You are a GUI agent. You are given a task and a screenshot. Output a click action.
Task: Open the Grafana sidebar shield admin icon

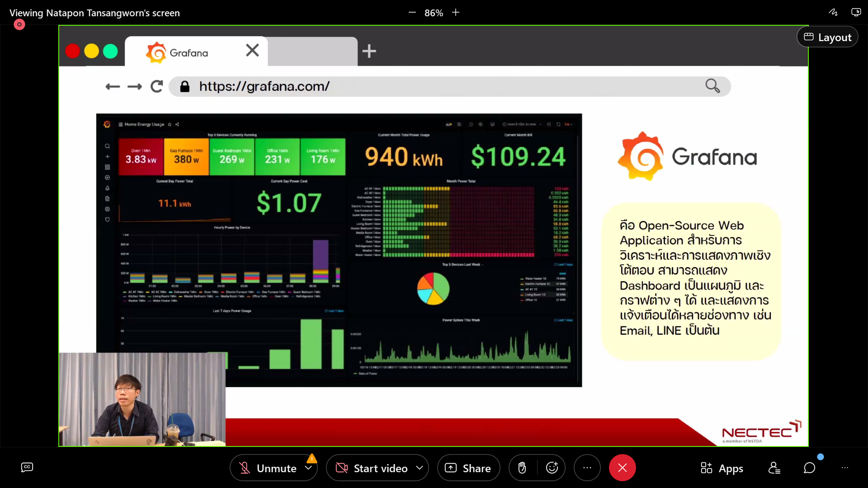(107, 220)
